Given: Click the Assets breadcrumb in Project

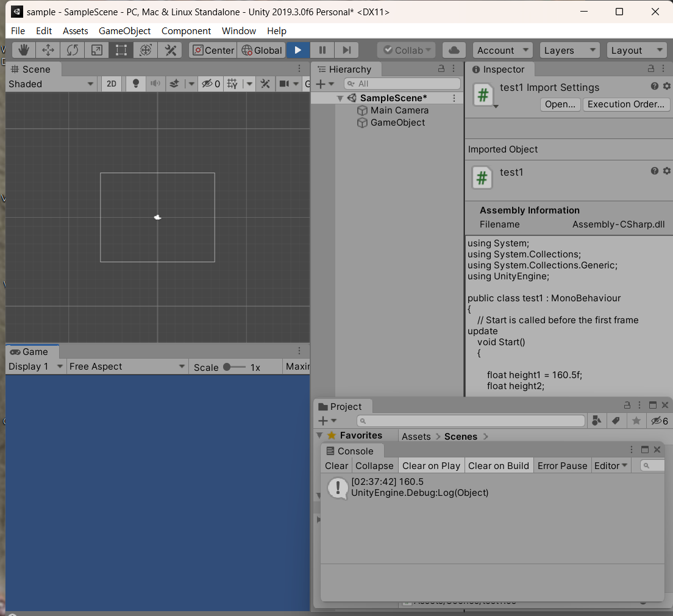Looking at the screenshot, I should tap(416, 437).
